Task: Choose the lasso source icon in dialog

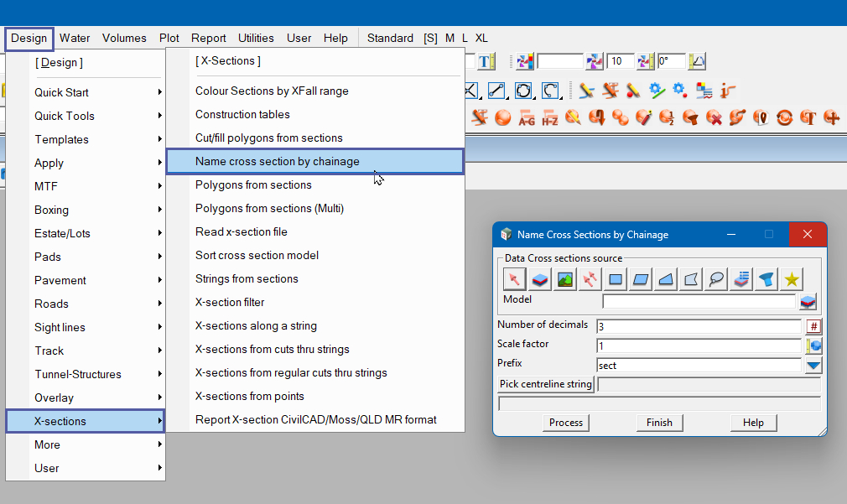Action: [x=715, y=279]
